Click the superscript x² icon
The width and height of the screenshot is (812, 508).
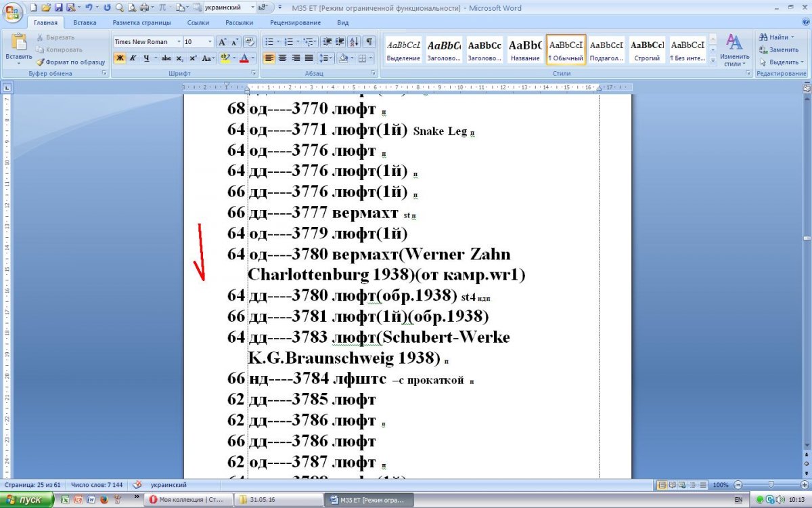coord(194,58)
